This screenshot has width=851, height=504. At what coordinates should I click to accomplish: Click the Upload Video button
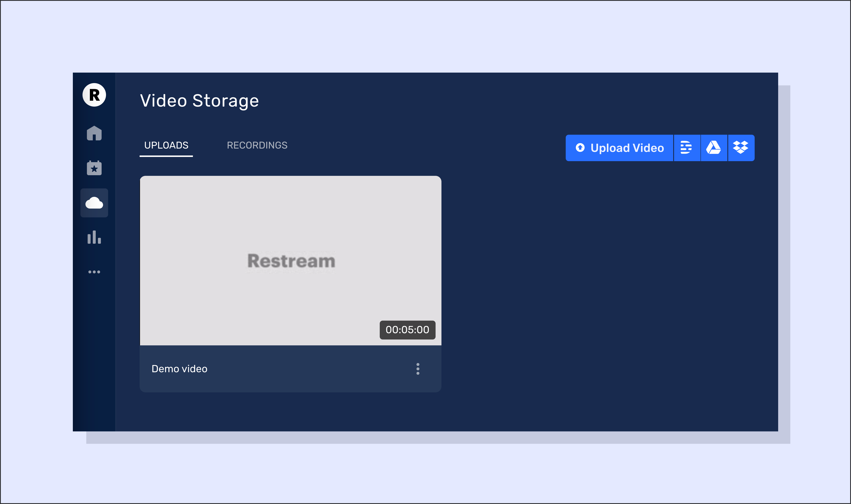click(619, 148)
